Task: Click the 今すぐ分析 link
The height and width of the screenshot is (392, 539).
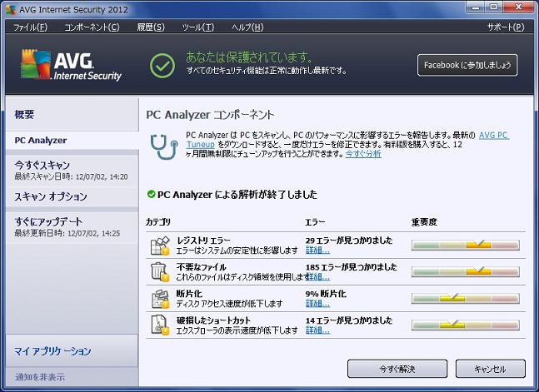Action: click(363, 154)
